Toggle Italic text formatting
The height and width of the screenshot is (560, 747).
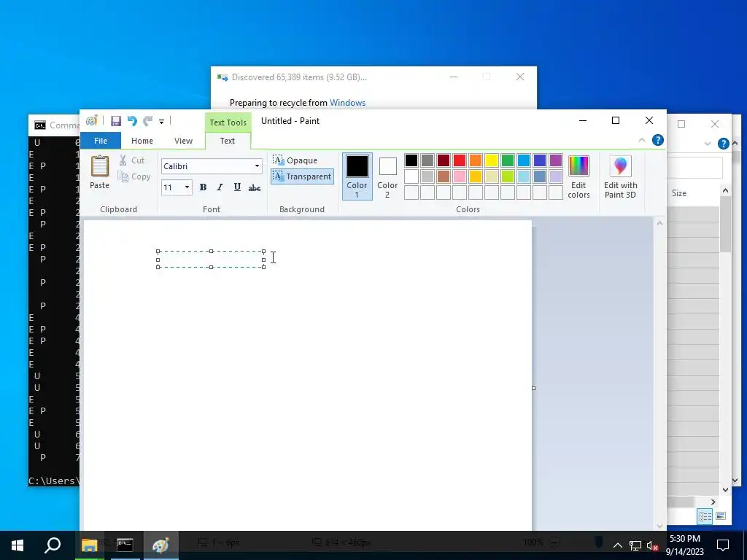point(220,187)
